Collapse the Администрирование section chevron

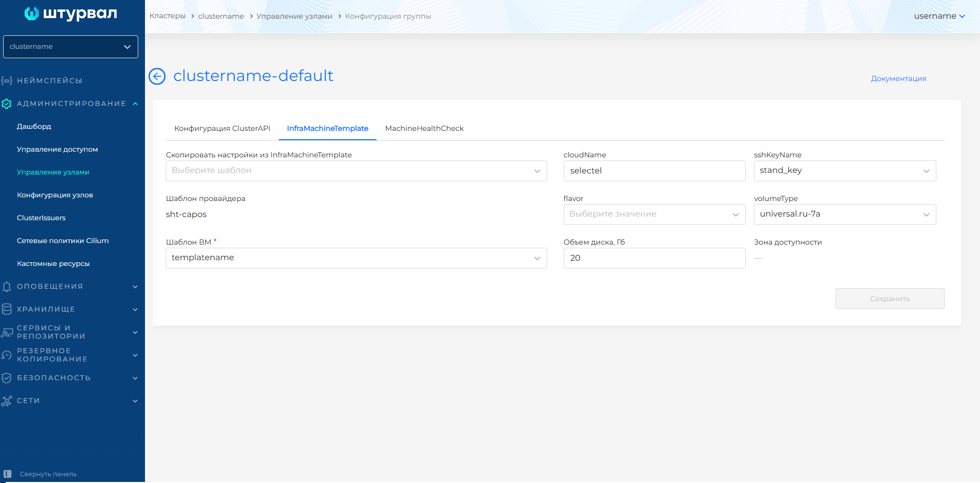[x=135, y=104]
